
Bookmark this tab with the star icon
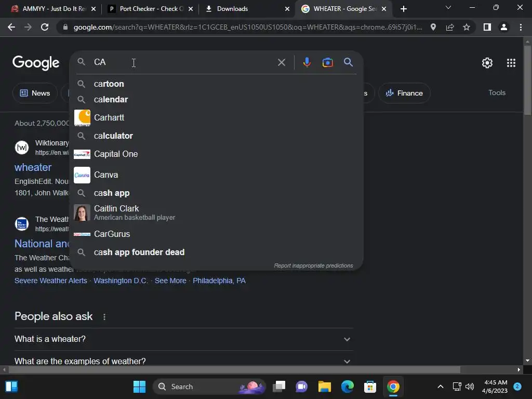467,27
